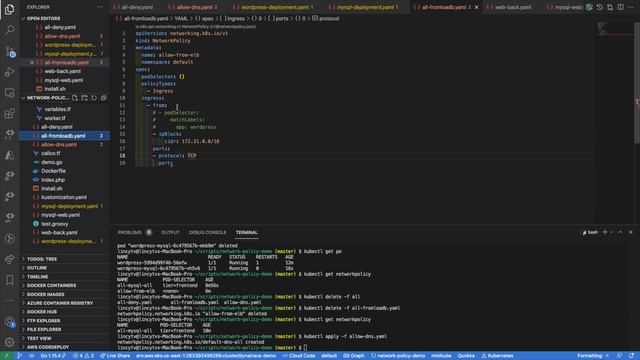Screen dimensions: 640x360
Task: Switch to the all-deny.yaml editor tab
Action: (x=137, y=7)
